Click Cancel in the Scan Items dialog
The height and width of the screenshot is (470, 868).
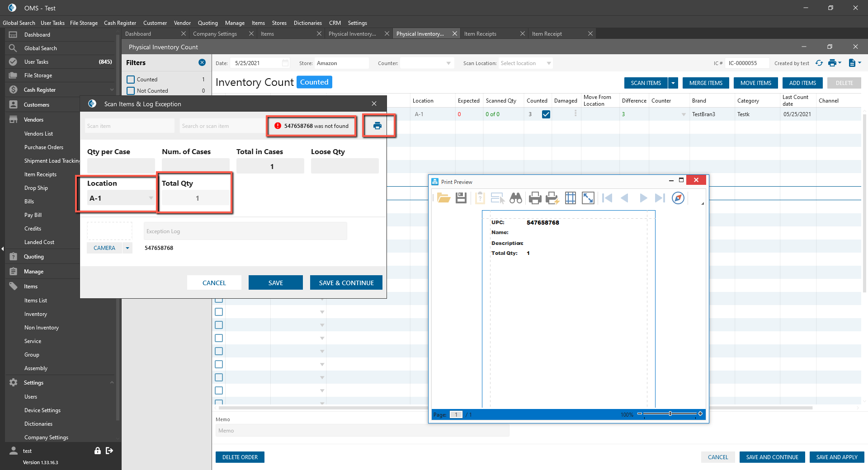(x=214, y=283)
